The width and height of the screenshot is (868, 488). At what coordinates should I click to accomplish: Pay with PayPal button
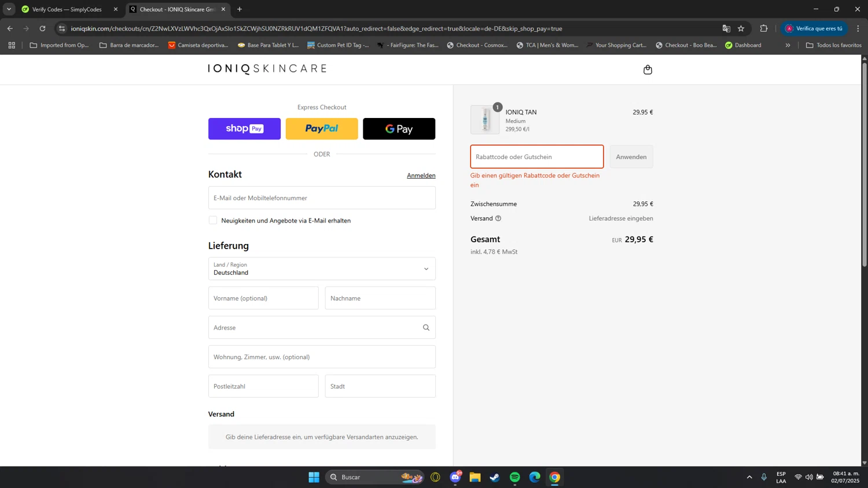point(322,129)
